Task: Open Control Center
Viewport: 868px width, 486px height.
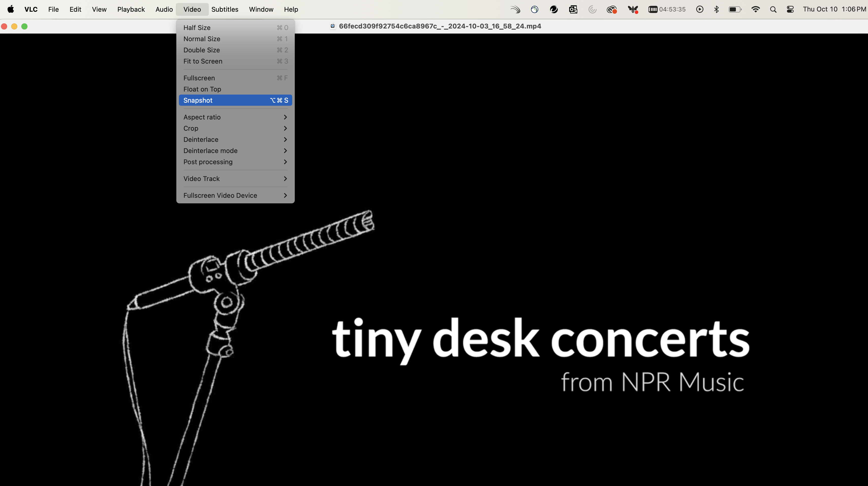Action: [790, 9]
